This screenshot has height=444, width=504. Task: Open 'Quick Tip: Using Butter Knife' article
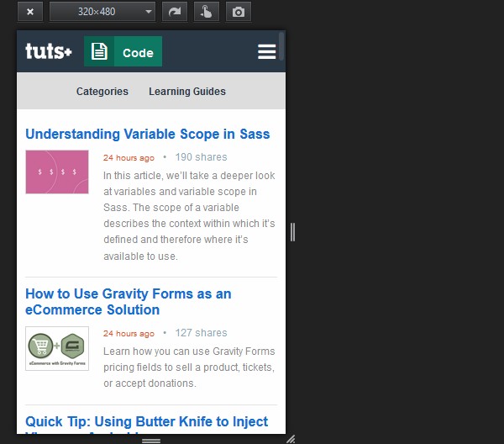(x=146, y=424)
